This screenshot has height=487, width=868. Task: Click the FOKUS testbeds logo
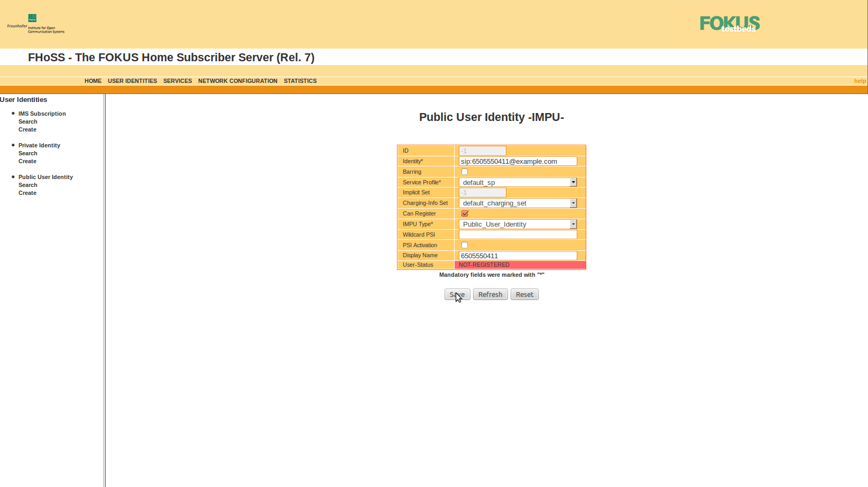click(730, 24)
